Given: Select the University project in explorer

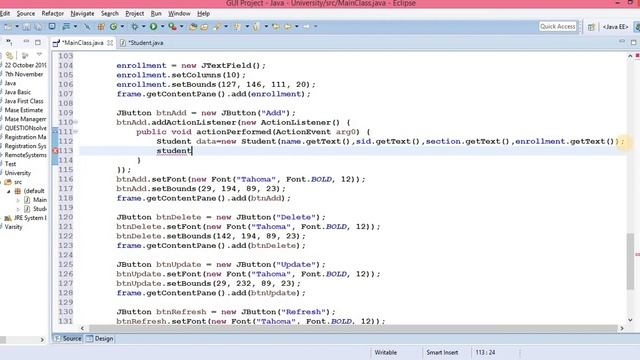Looking at the screenshot, I should (x=17, y=173).
